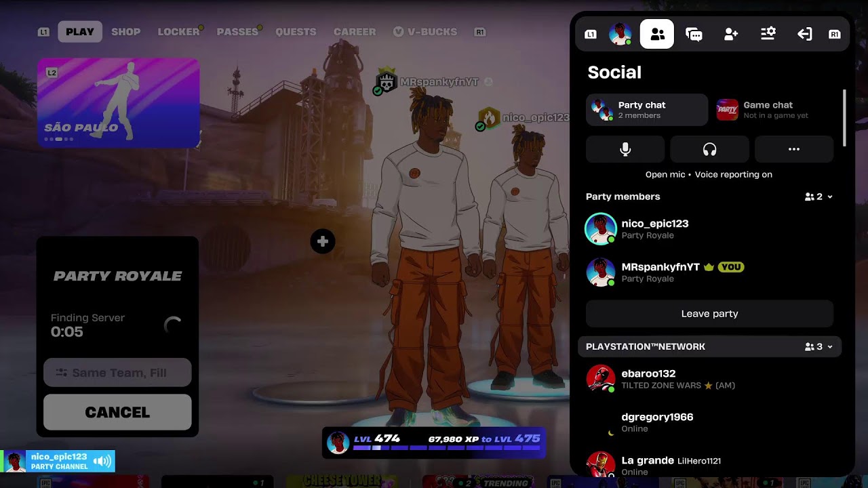Image resolution: width=868 pixels, height=488 pixels.
Task: Click the Leave party button
Action: point(709,314)
